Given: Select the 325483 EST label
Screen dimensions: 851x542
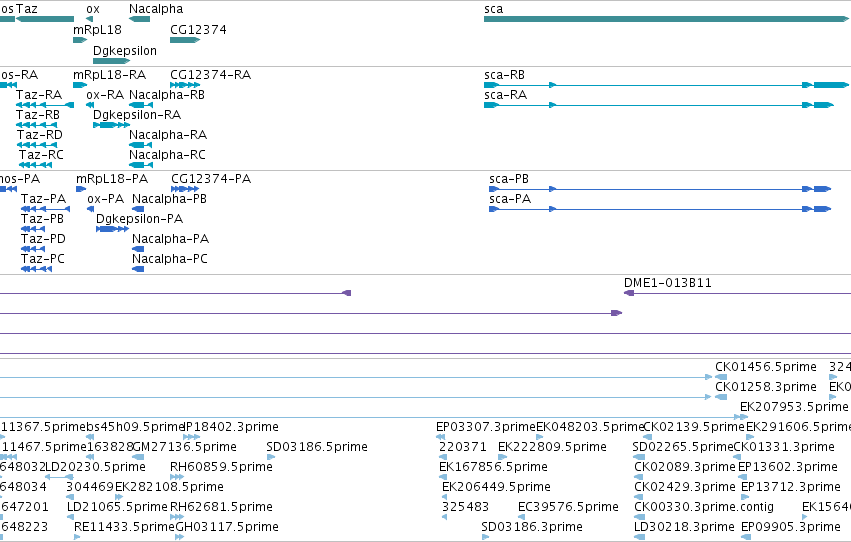Looking at the screenshot, I should pos(465,508).
